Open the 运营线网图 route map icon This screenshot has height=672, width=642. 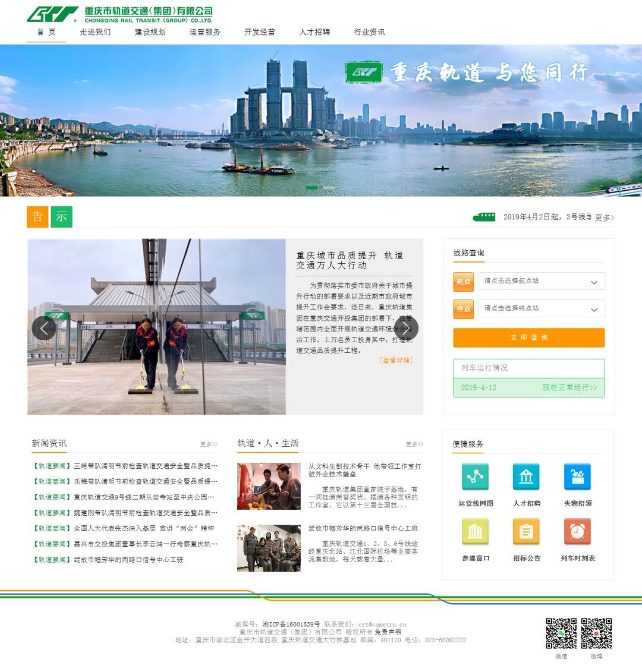point(475,477)
